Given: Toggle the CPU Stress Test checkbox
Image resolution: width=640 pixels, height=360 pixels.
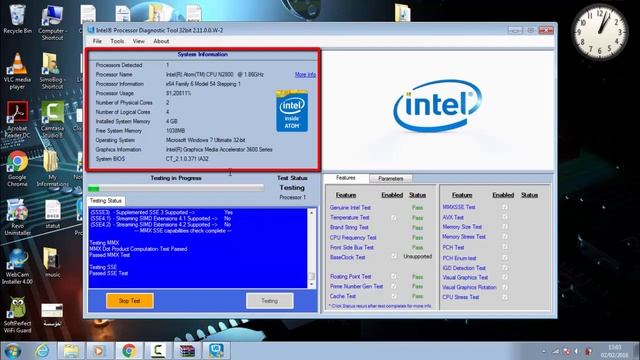Looking at the screenshot, I should coord(505,297).
